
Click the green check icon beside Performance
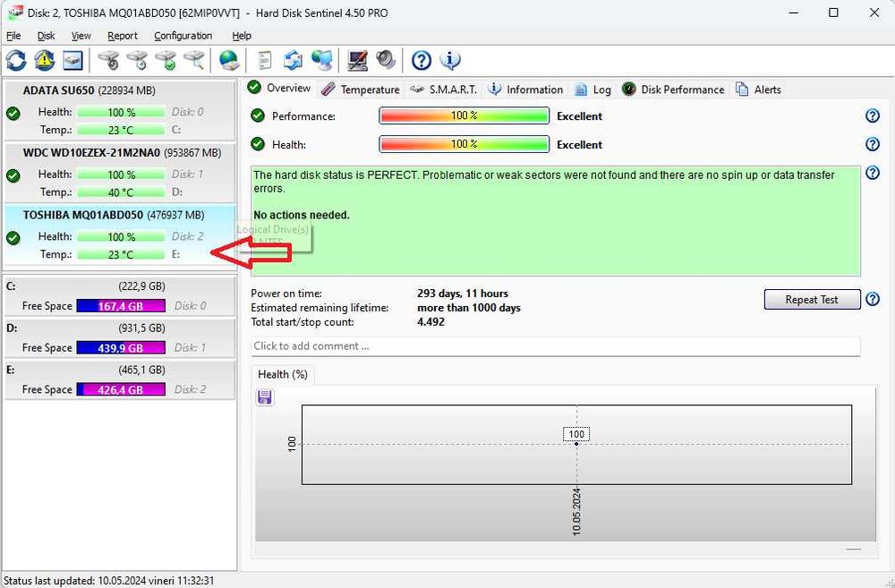pos(258,115)
